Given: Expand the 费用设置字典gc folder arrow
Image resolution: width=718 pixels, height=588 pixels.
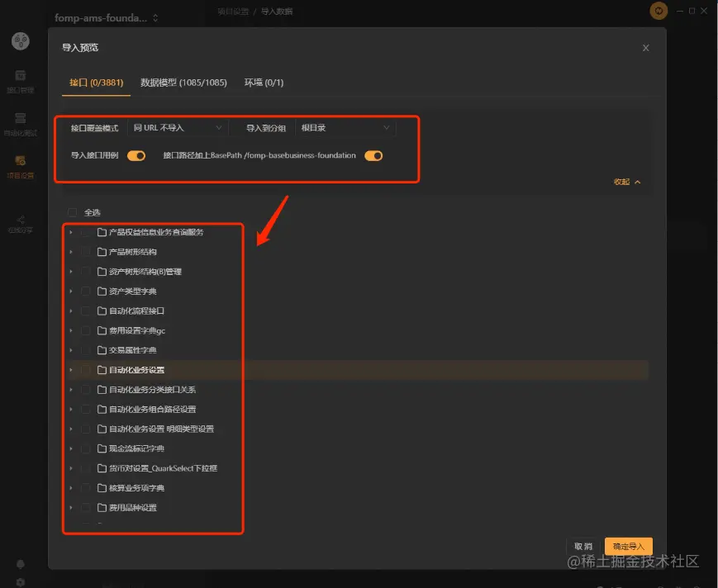Looking at the screenshot, I should [71, 330].
